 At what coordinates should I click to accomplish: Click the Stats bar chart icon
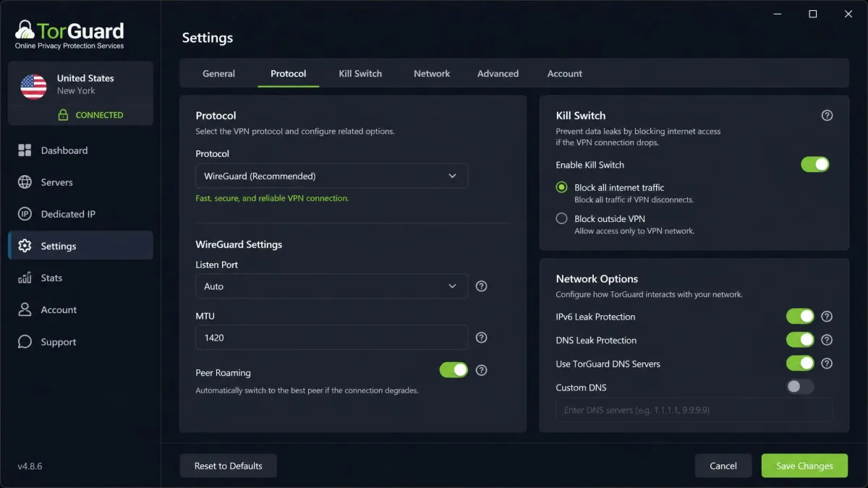pyautogui.click(x=25, y=278)
